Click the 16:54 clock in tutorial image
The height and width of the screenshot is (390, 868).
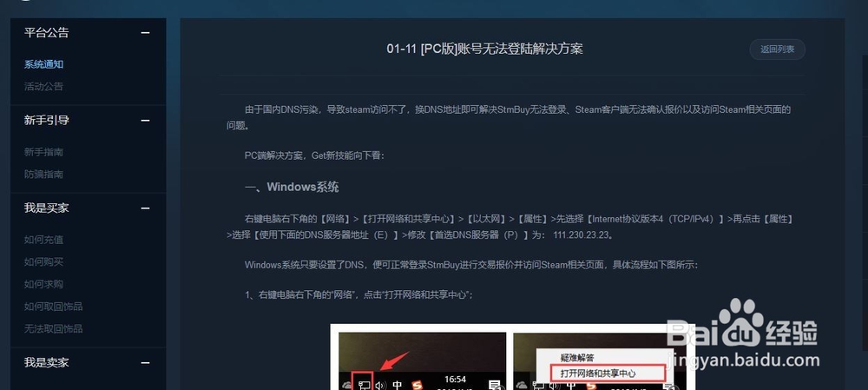(x=455, y=380)
